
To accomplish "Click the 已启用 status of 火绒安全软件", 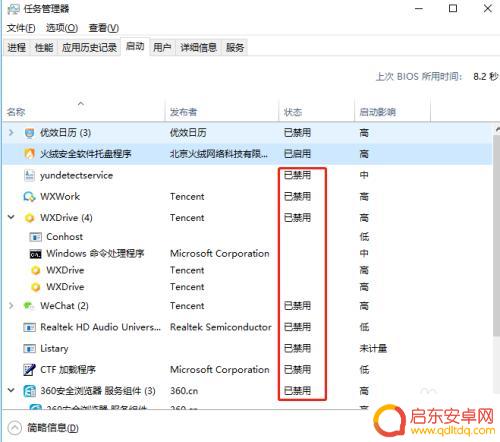I will click(x=297, y=154).
